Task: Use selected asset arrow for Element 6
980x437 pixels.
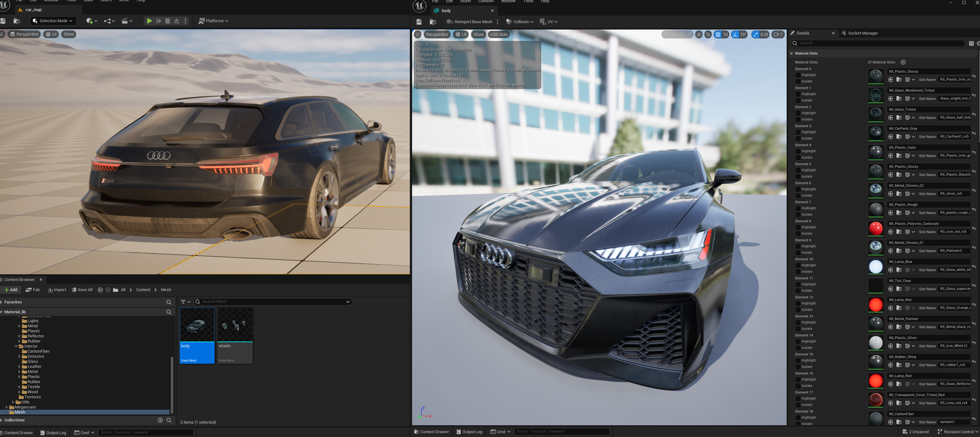Action: point(890,194)
